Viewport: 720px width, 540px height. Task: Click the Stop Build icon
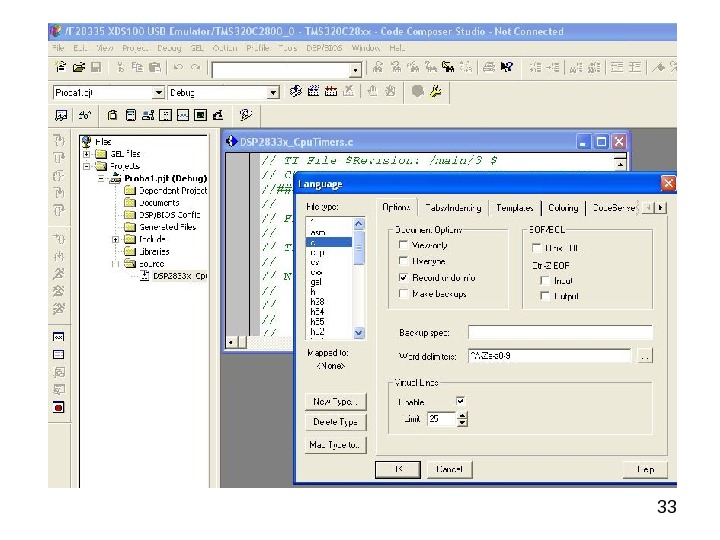coord(349,91)
